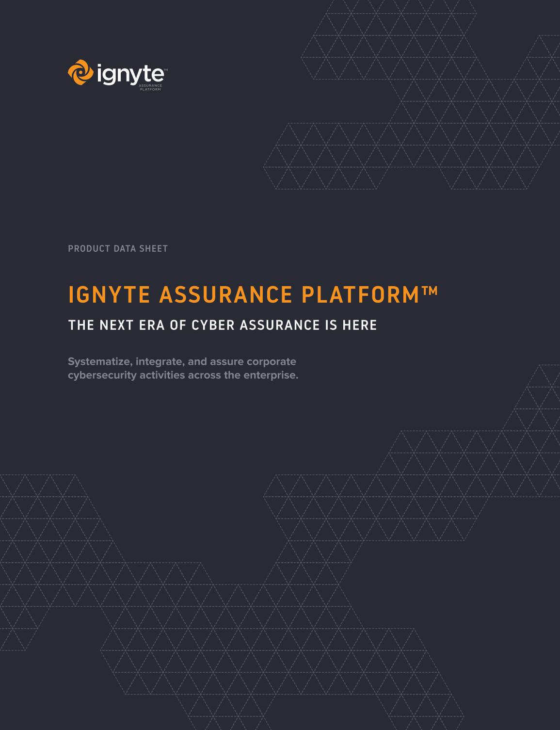This screenshot has width=560, height=730.
Task: Click the "IGNYTE ASSURANCE PLATFORM" orange heading
Action: pyautogui.click(x=253, y=294)
